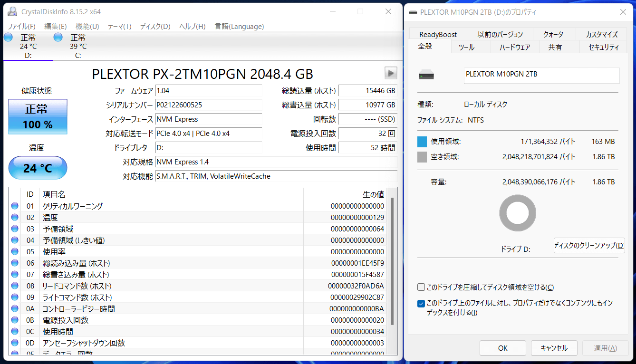
Task: Click the インターフェース NVM Express field
Action: tap(209, 119)
